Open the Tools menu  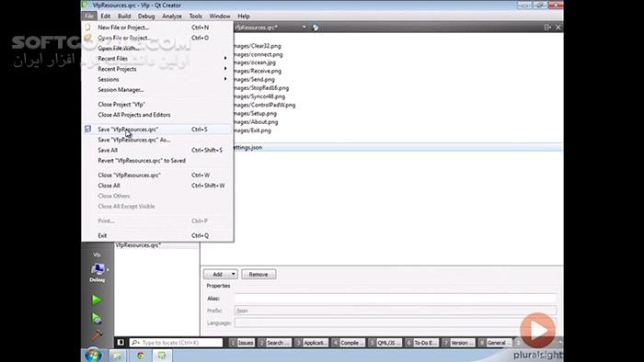pos(195,16)
